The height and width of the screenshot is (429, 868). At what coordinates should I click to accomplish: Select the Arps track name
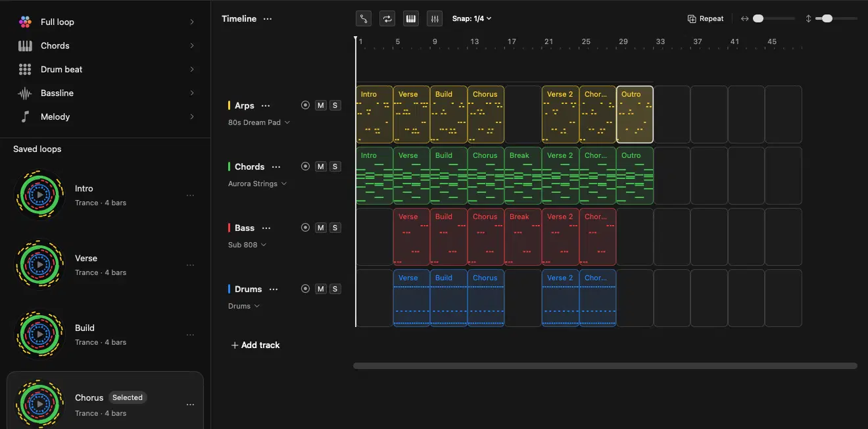[x=245, y=105]
